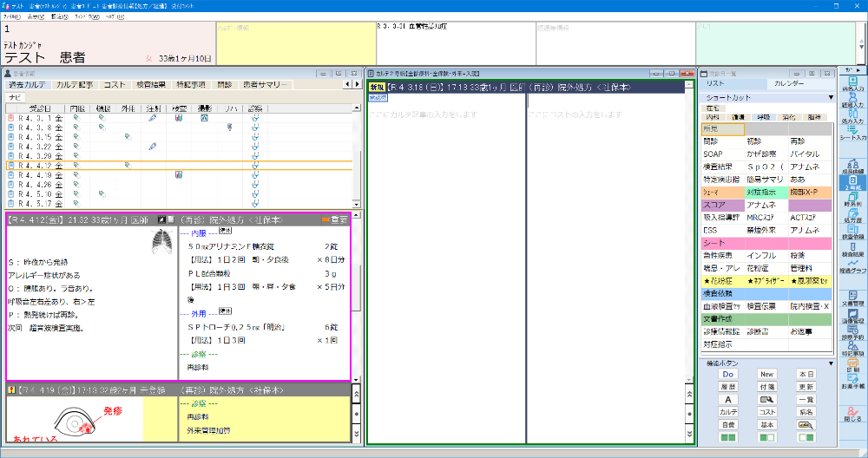The width and height of the screenshot is (868, 458).
Task: Switch to the カレンダー tab
Action: (x=788, y=83)
